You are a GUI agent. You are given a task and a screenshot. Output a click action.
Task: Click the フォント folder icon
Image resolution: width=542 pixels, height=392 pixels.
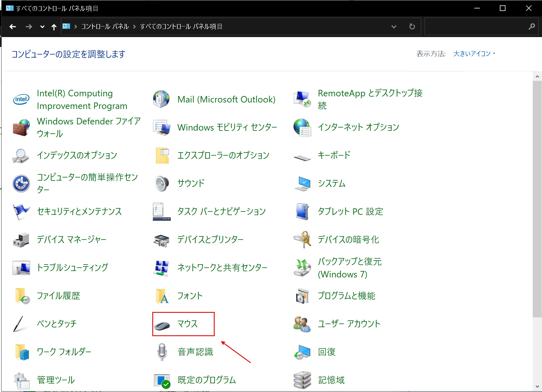click(162, 296)
